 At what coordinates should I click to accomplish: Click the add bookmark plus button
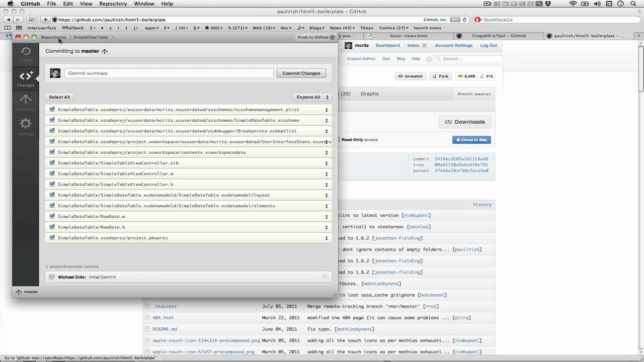(x=45, y=20)
